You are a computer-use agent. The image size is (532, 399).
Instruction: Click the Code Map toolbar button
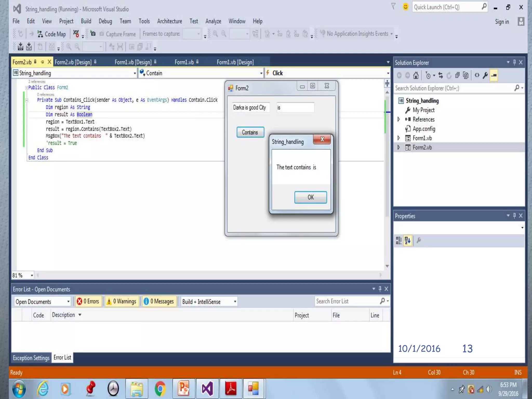51,34
